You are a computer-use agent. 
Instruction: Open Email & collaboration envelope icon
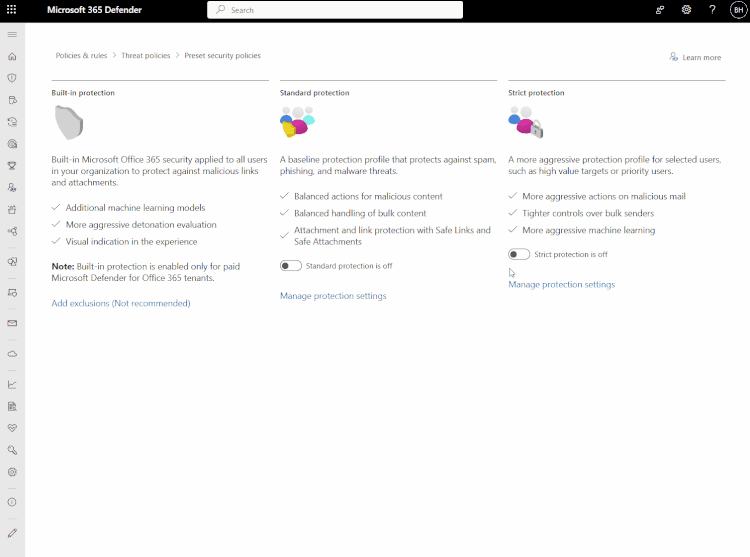12,323
